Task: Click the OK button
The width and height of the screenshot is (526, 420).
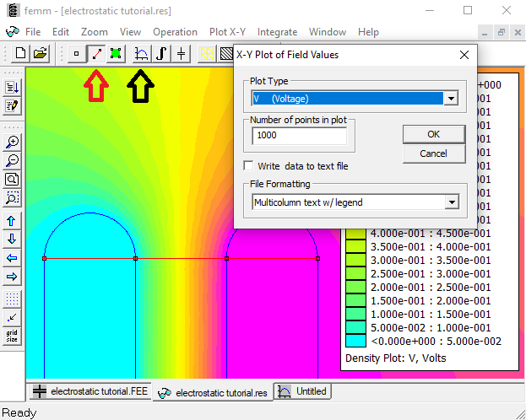Action: [x=433, y=134]
